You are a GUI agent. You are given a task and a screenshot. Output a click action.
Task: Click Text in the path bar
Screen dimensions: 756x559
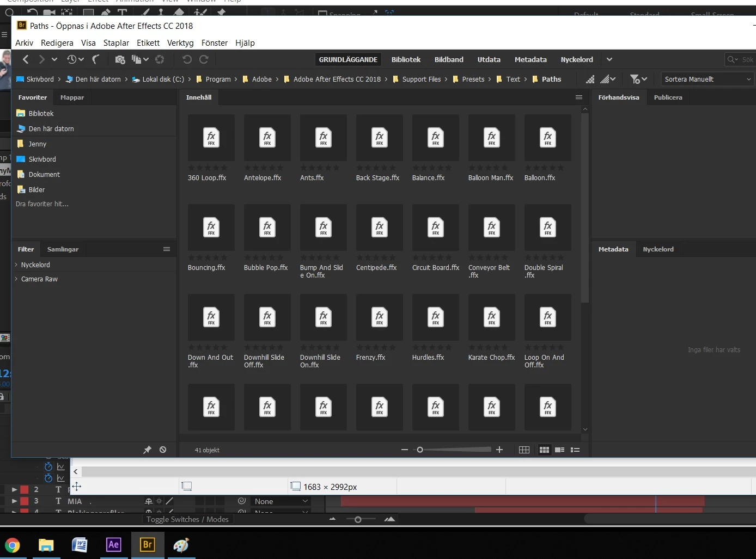click(508, 79)
